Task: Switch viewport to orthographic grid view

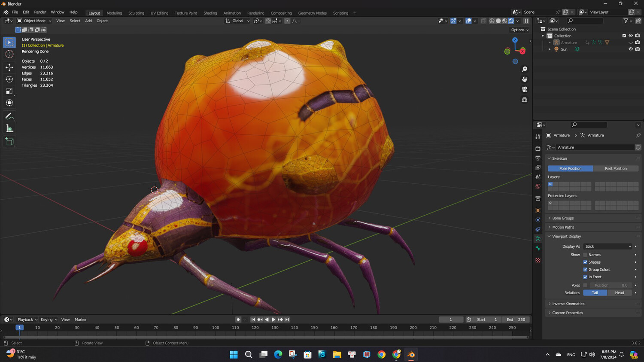Action: pyautogui.click(x=524, y=100)
